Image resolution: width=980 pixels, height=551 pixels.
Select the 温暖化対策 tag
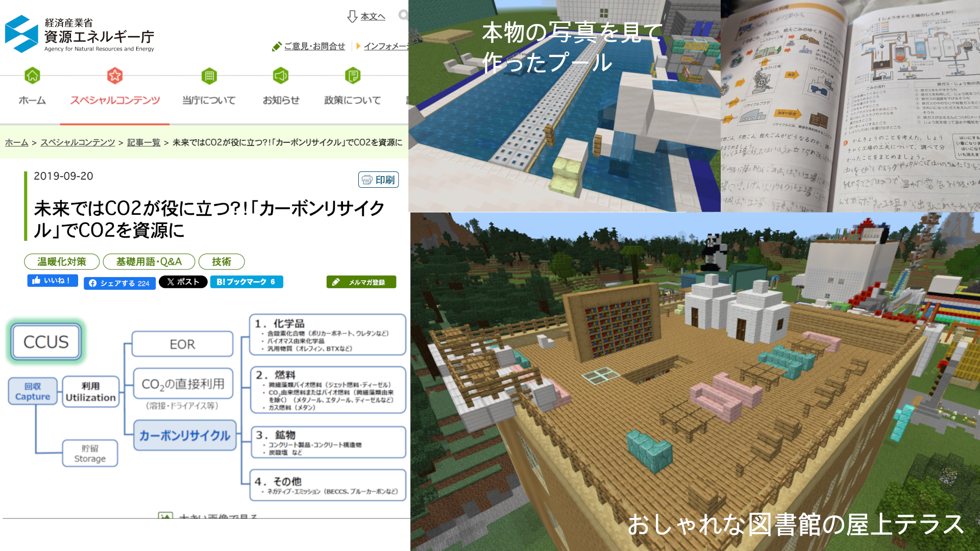tap(62, 262)
